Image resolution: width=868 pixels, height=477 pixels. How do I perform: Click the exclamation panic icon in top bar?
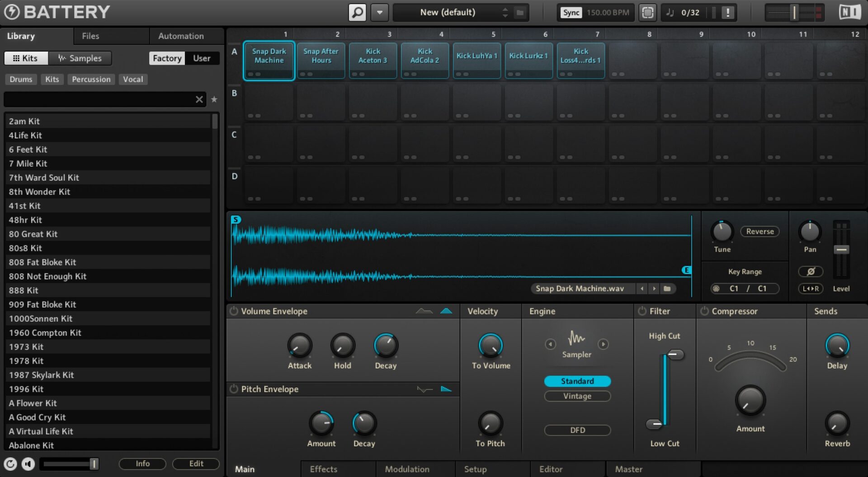pyautogui.click(x=727, y=12)
